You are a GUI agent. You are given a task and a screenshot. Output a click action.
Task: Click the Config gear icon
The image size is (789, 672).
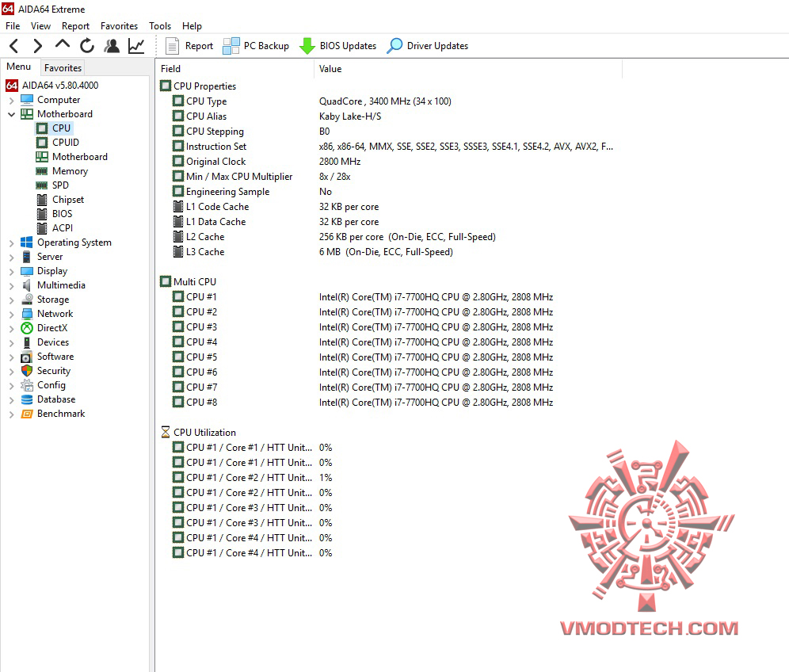coord(27,385)
